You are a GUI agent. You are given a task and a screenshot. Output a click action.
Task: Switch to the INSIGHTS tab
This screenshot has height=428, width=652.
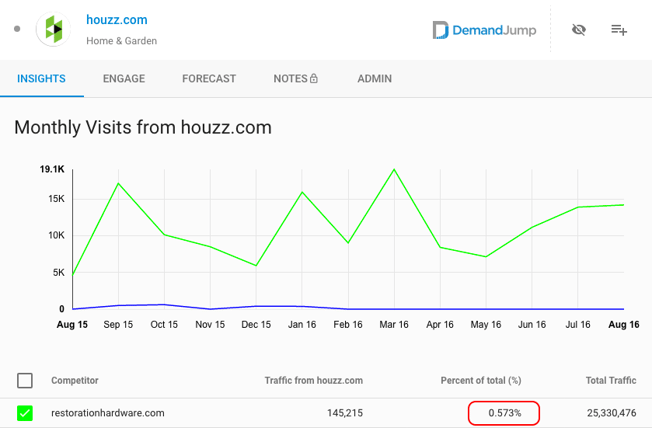(x=41, y=79)
